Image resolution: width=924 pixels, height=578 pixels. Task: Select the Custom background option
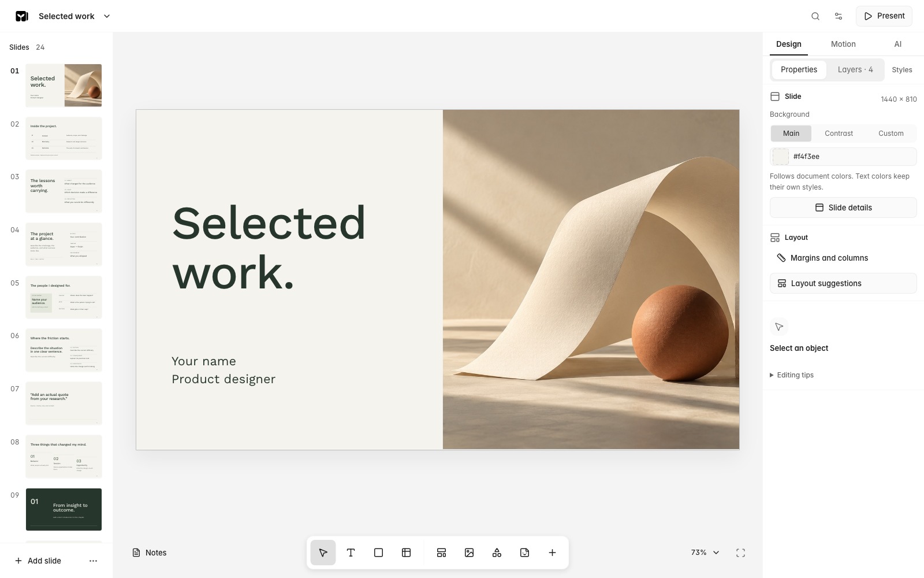(x=891, y=134)
